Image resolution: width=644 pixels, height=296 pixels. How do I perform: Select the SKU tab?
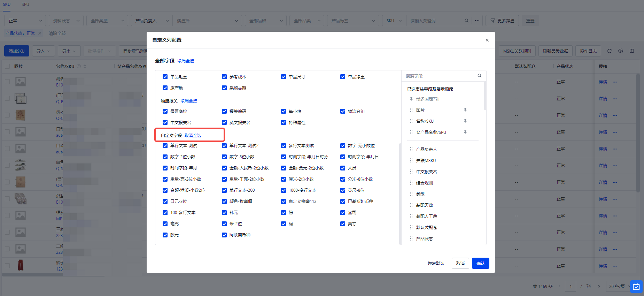[7, 5]
